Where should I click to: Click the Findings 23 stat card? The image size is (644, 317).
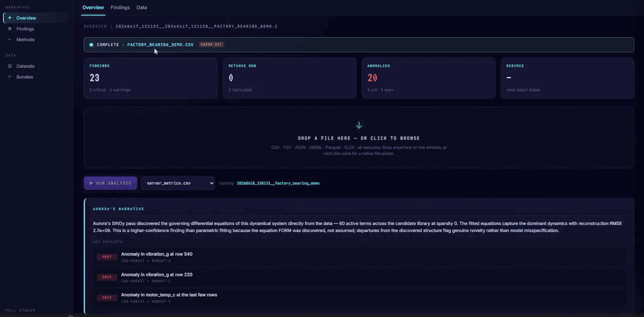point(151,78)
